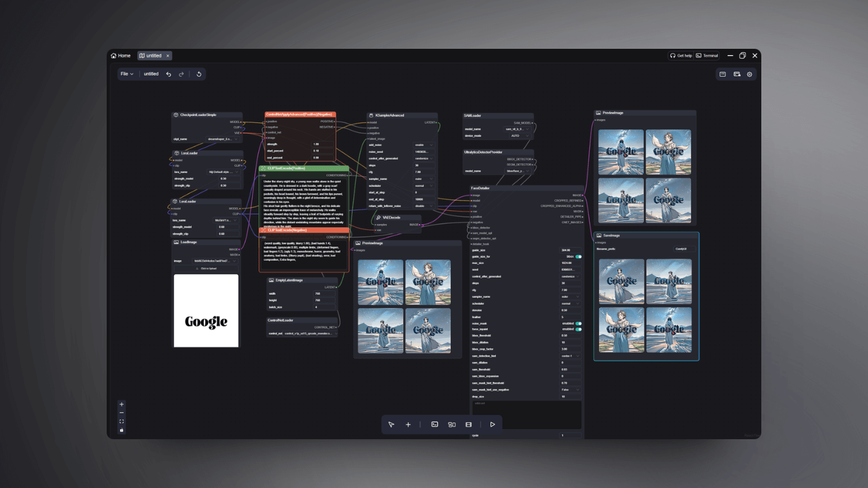Select the ControlNetApplyAdvanced node header
The height and width of the screenshot is (488, 868).
click(300, 114)
